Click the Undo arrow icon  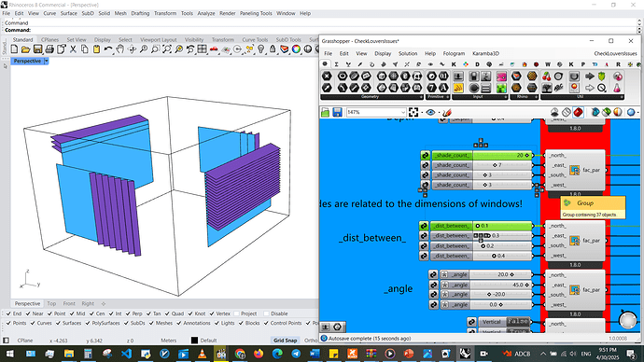pos(107,49)
